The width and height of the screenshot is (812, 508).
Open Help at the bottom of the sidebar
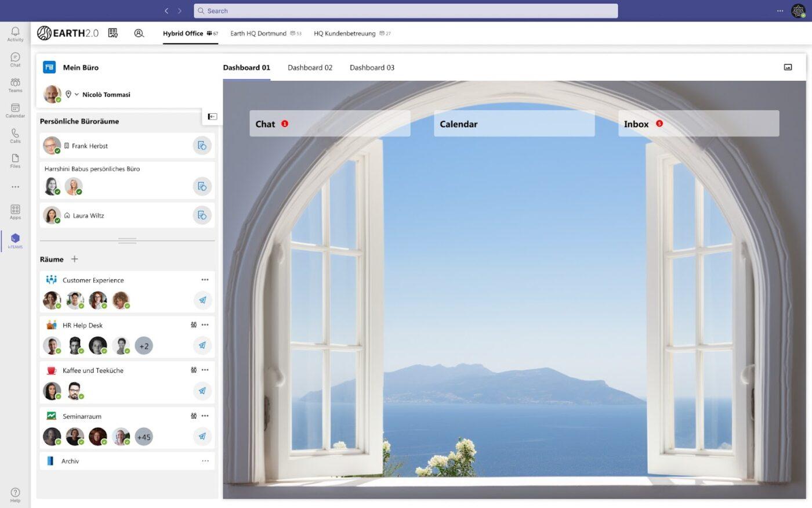coord(15,495)
